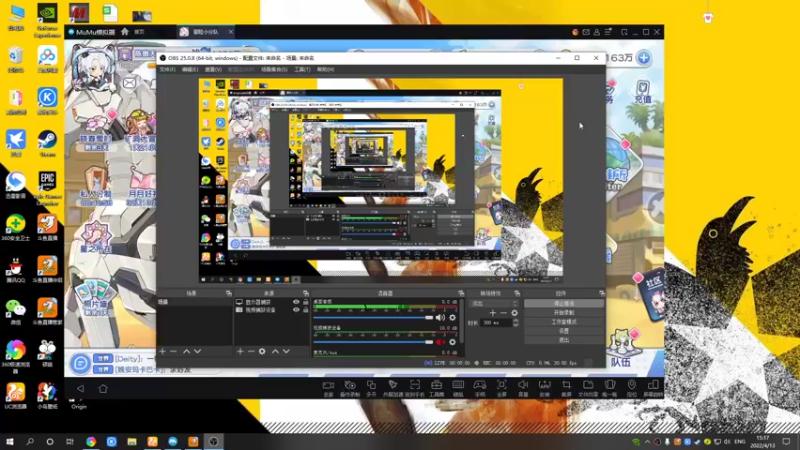Add a new source in OBS Sources panel
The height and width of the screenshot is (450, 800).
pos(240,352)
